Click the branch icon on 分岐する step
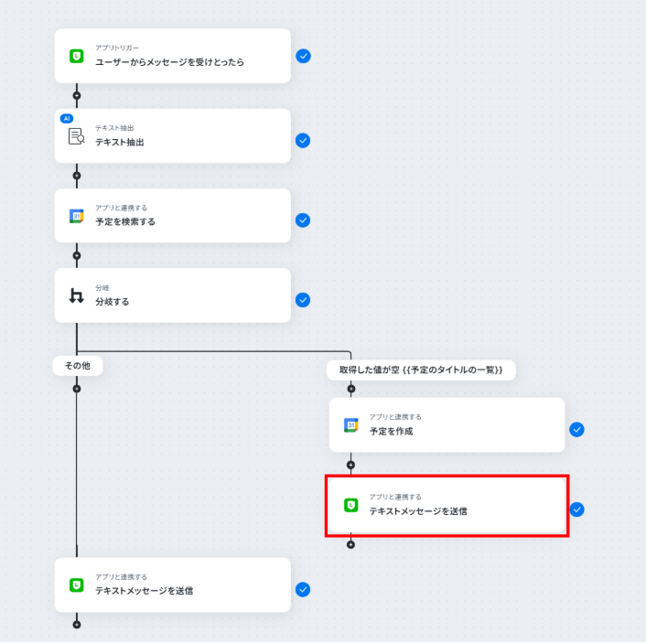 click(77, 295)
